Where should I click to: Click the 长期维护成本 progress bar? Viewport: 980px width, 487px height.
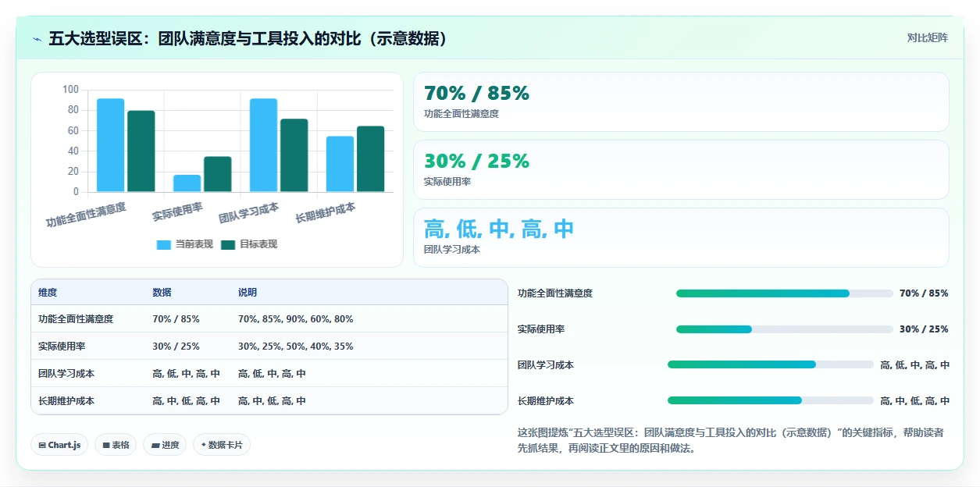[x=771, y=400]
